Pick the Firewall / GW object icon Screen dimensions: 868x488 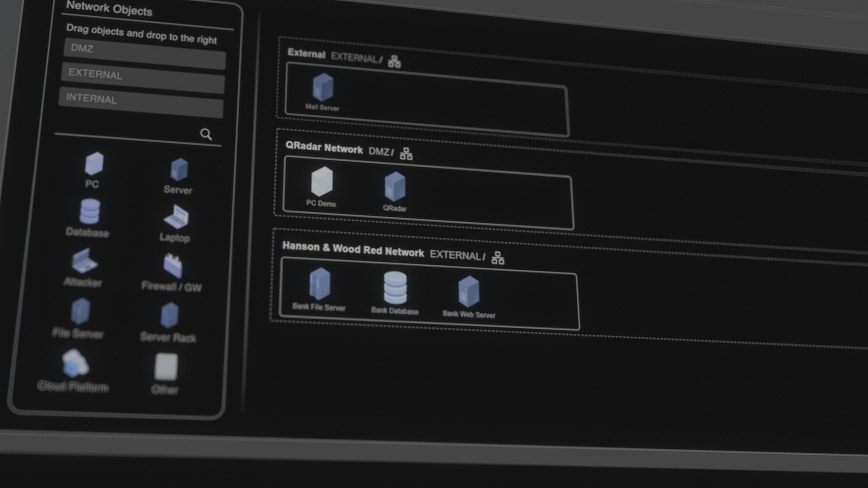point(173,266)
